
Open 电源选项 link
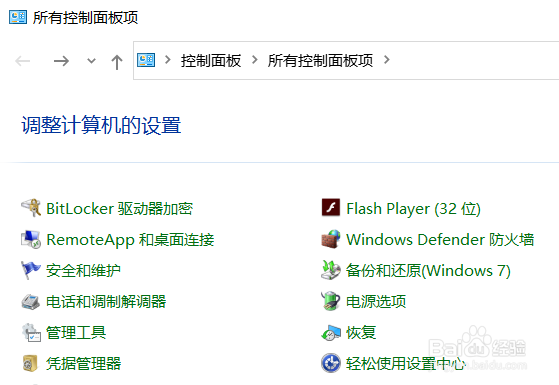tap(376, 302)
